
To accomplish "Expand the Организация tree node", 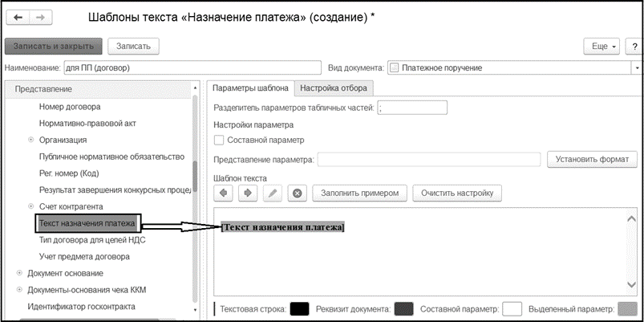I will [30, 140].
